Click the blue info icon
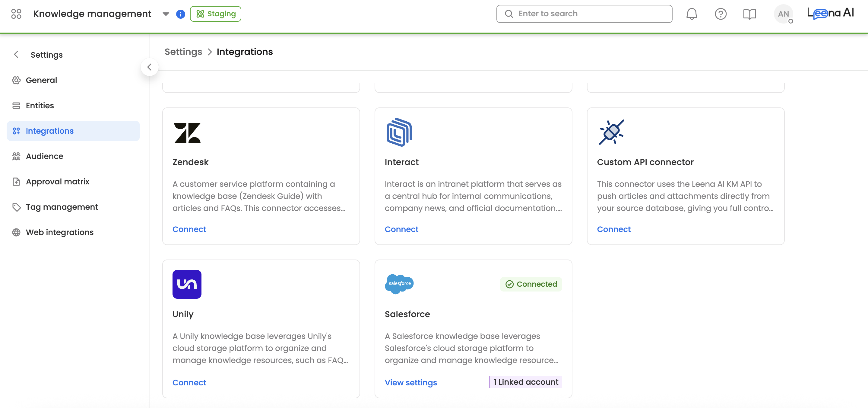The width and height of the screenshot is (868, 408). 181,14
